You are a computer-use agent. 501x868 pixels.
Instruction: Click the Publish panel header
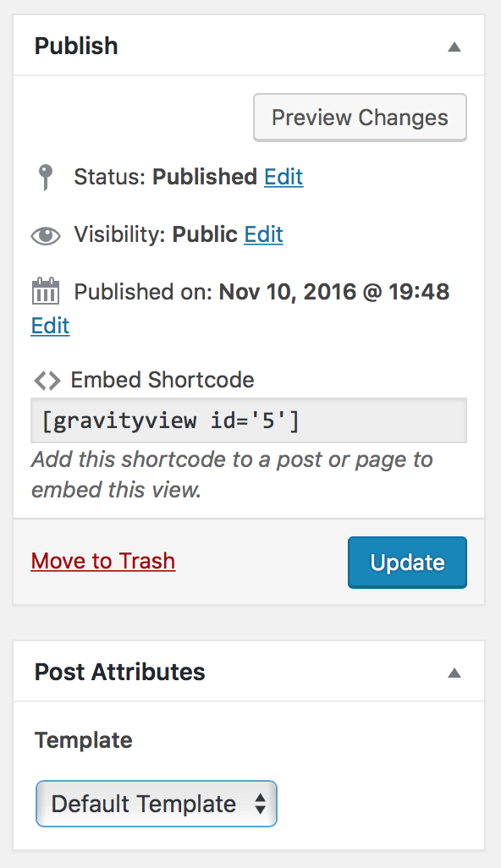pyautogui.click(x=75, y=47)
